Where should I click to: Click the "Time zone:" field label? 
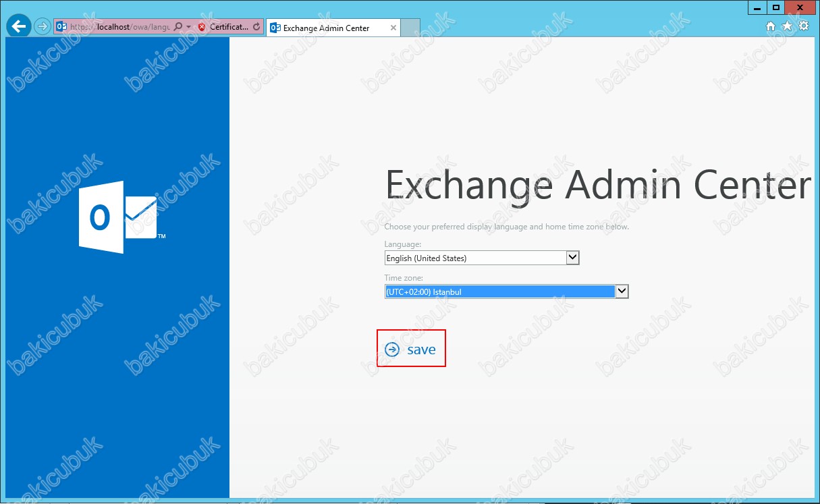pyautogui.click(x=404, y=277)
